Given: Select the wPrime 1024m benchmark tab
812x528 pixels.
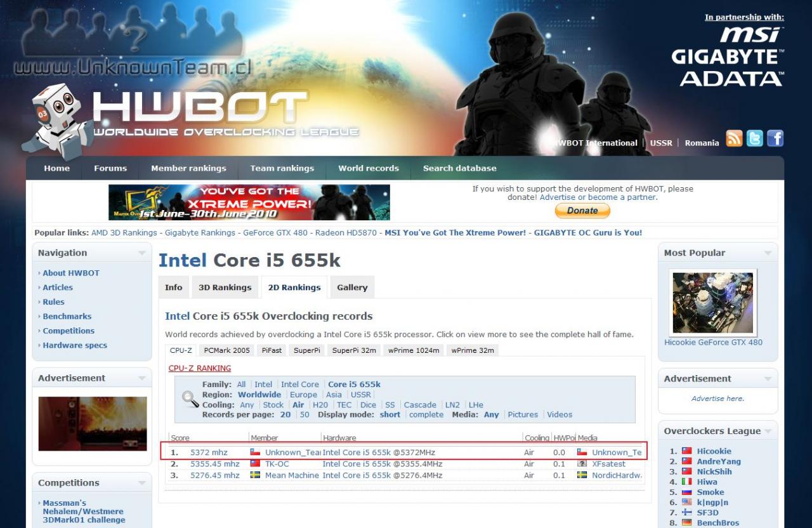Looking at the screenshot, I should click(x=414, y=350).
